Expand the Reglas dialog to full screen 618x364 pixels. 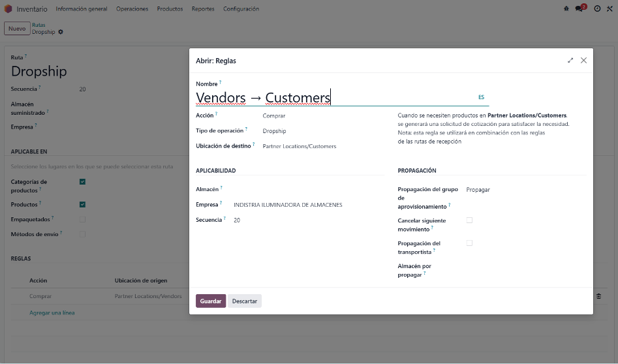[x=570, y=60]
